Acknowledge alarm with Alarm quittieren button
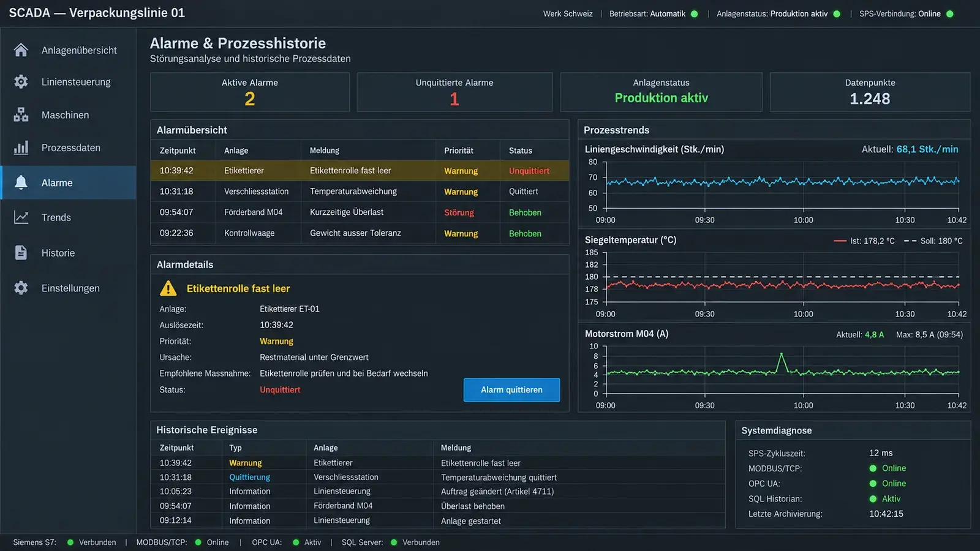The image size is (980, 551). tap(511, 390)
